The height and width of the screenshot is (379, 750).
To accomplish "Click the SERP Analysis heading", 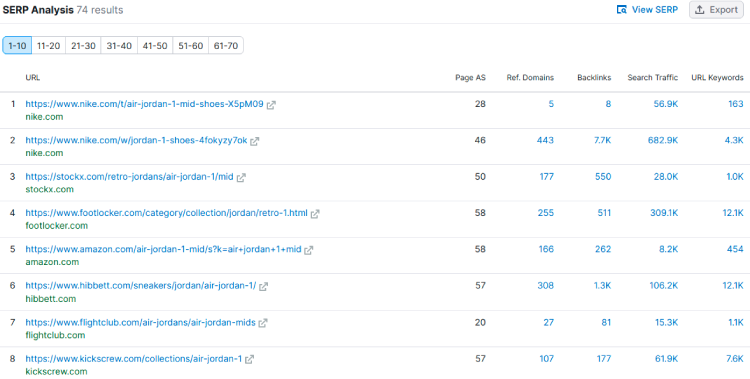I will tap(38, 10).
